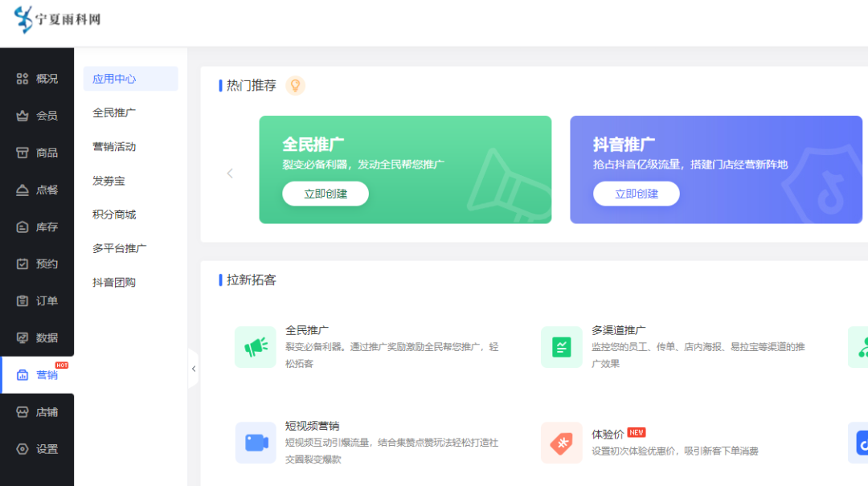Click the green banner 全民推广 heading
This screenshot has height=486, width=868.
313,145
